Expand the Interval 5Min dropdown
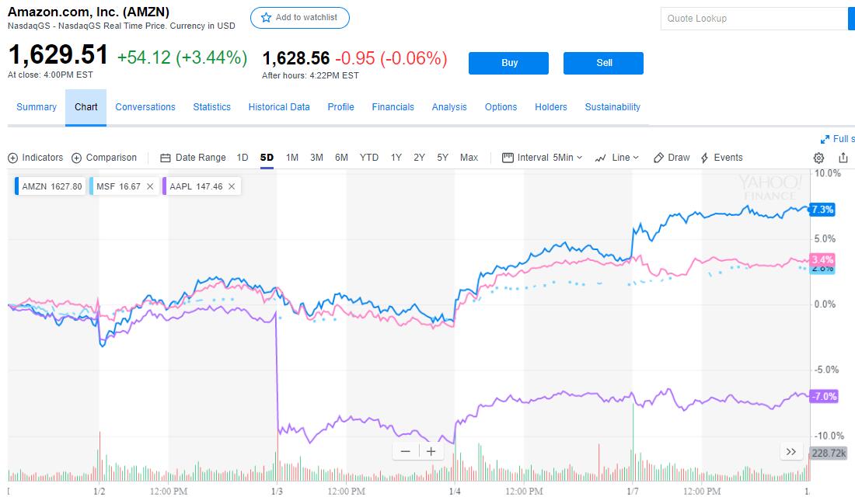This screenshot has width=855, height=504. (x=543, y=158)
